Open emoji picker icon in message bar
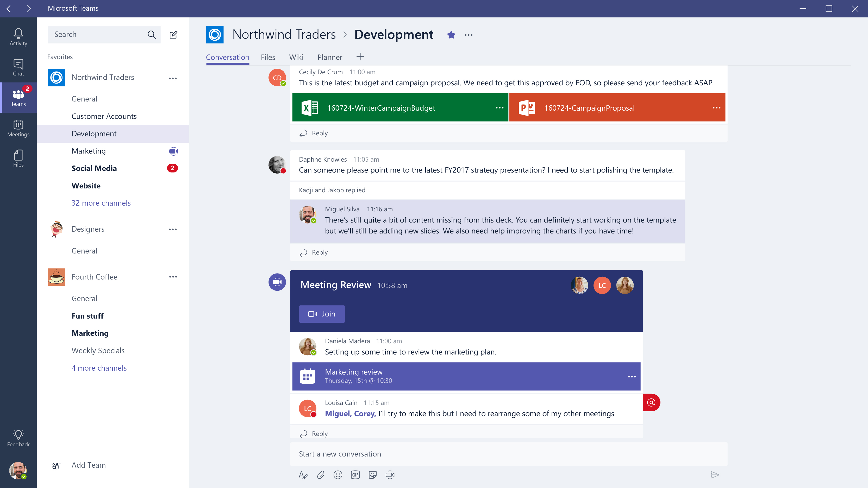868x488 pixels. pos(338,475)
